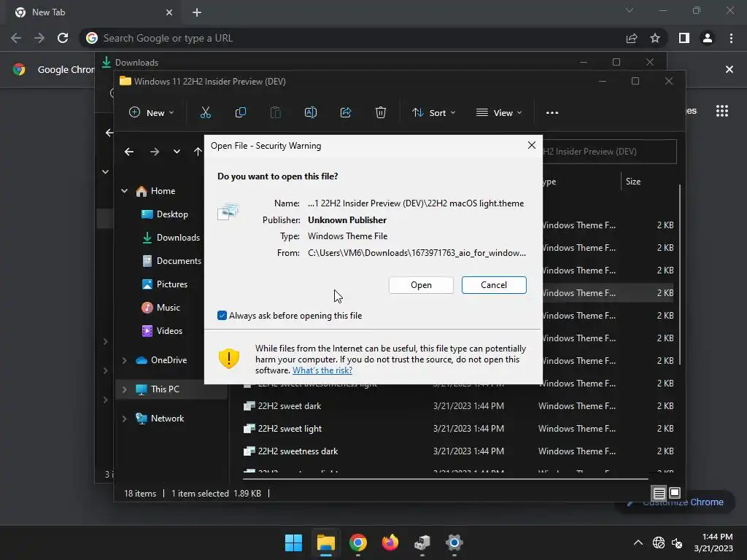Click the Copy icon in Explorer toolbar
The image size is (747, 560).
(241, 112)
